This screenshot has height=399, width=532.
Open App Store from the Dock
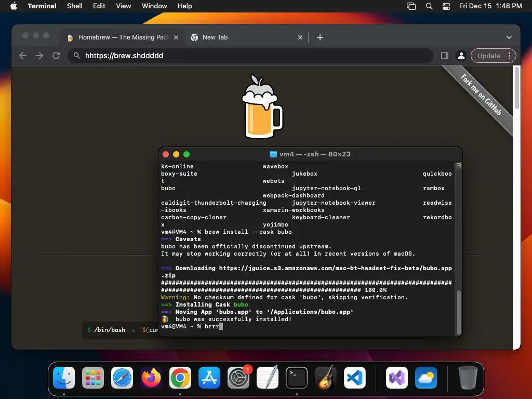209,378
